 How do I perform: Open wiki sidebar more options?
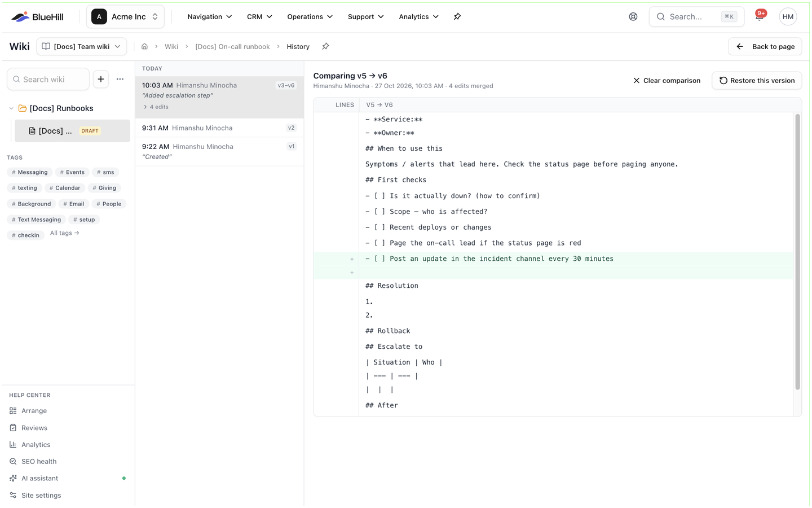pos(120,80)
